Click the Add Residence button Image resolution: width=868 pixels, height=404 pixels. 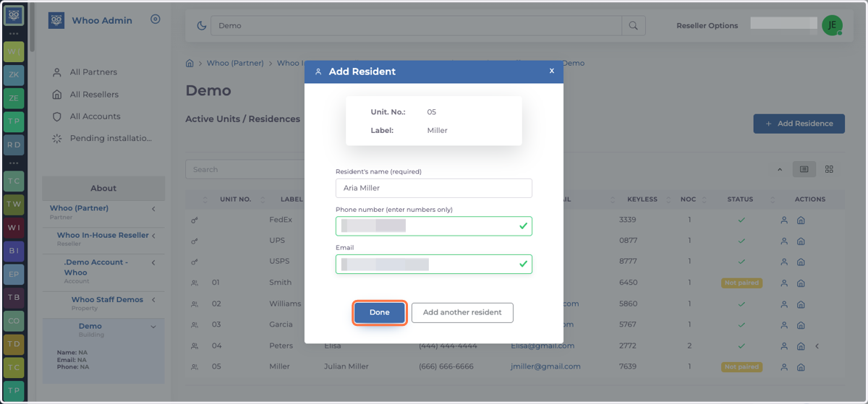pos(799,124)
